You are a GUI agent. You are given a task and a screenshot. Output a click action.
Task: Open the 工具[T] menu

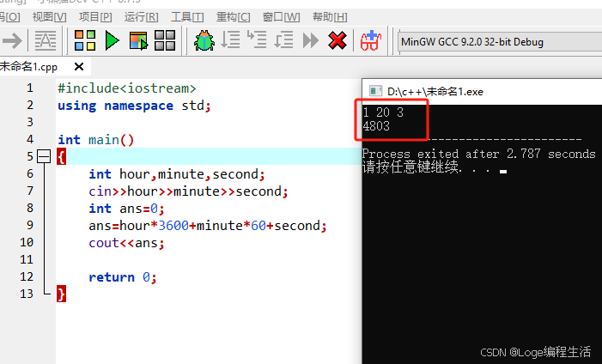tap(187, 17)
